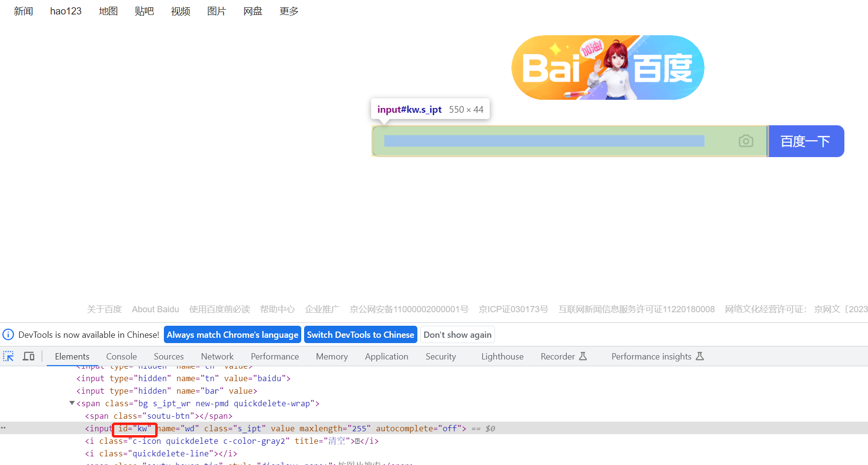Open the Lighthouse tab
The image size is (868, 465).
tap(502, 357)
